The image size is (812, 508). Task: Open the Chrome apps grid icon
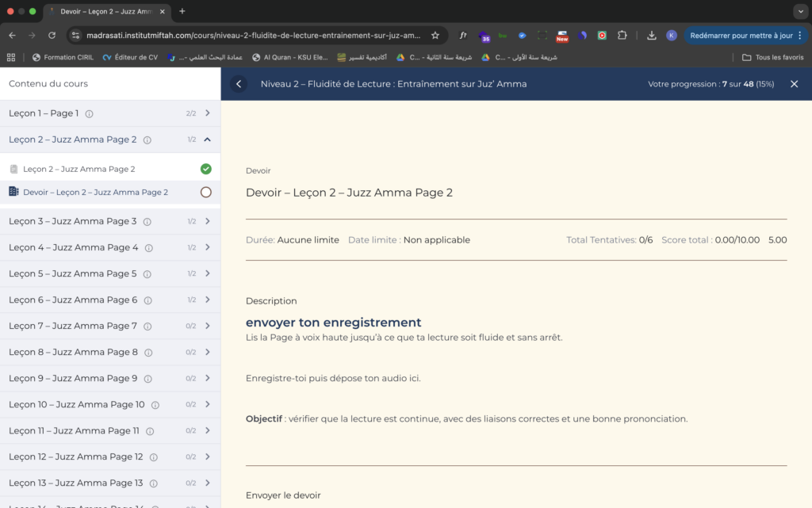[x=11, y=57]
